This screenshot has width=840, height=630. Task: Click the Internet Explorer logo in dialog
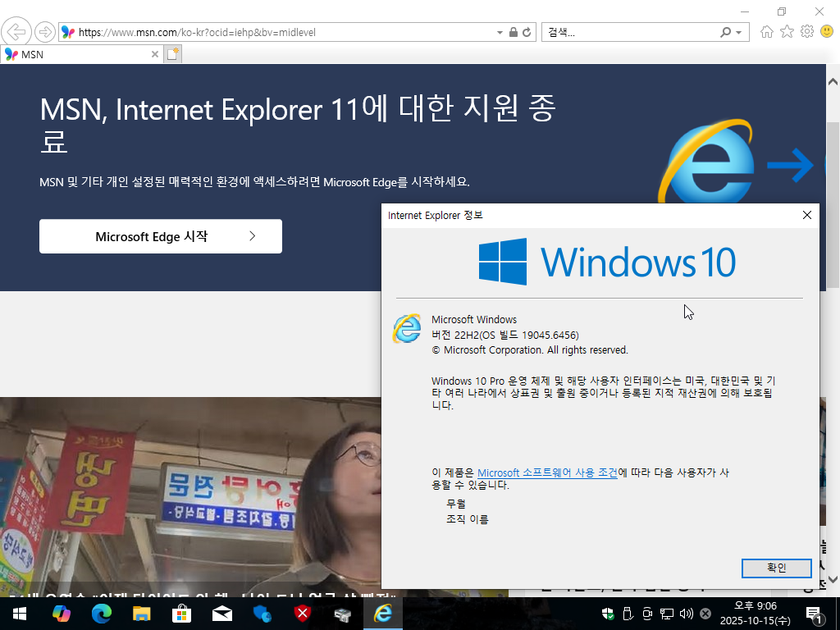407,328
